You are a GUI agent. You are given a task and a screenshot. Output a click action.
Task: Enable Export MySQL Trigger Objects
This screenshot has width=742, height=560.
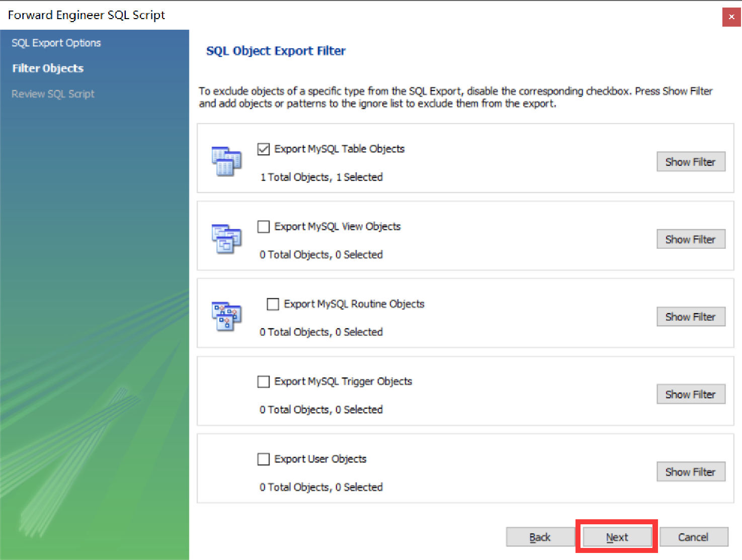click(264, 382)
